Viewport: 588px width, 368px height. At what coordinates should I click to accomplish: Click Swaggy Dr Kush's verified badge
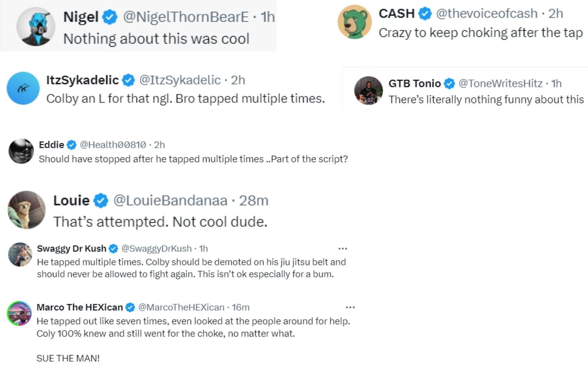(x=113, y=249)
